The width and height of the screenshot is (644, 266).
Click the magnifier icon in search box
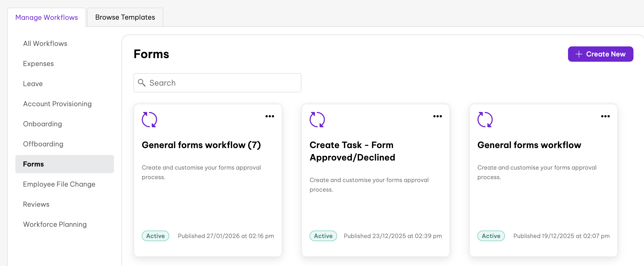[142, 83]
